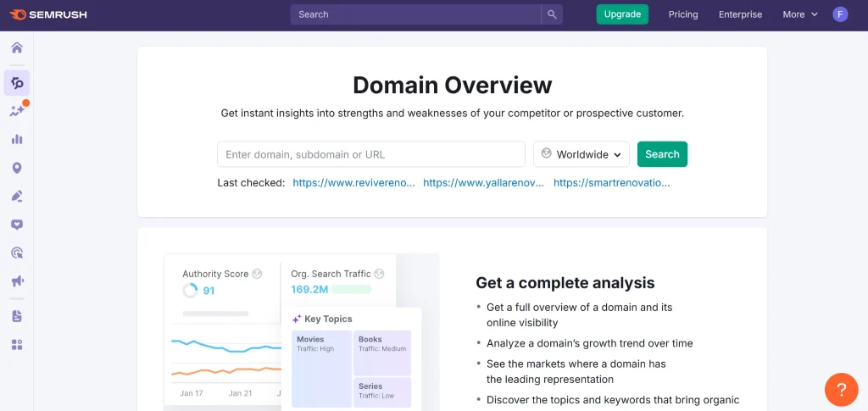Viewport: 868px width, 411px height.
Task: Click the Books topic tile
Action: (x=382, y=353)
